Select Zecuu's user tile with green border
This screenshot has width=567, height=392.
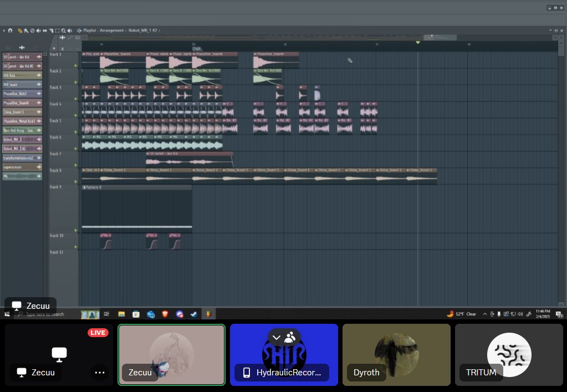tap(172, 355)
